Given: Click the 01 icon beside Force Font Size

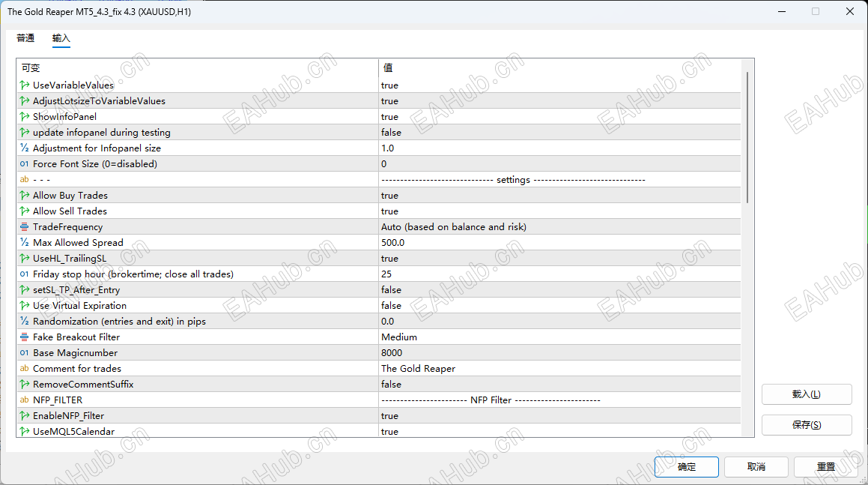Looking at the screenshot, I should 25,163.
